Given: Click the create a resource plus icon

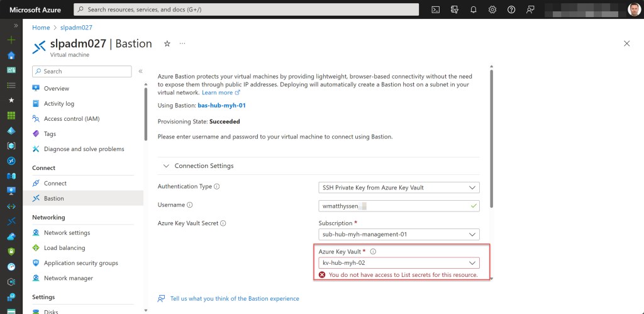Looking at the screenshot, I should click(x=11, y=40).
